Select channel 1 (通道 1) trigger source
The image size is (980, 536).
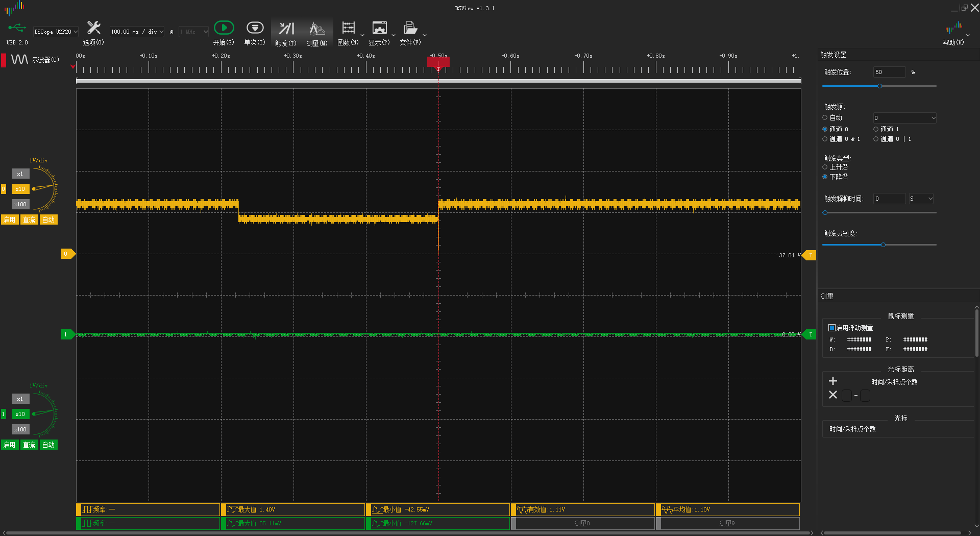876,129
